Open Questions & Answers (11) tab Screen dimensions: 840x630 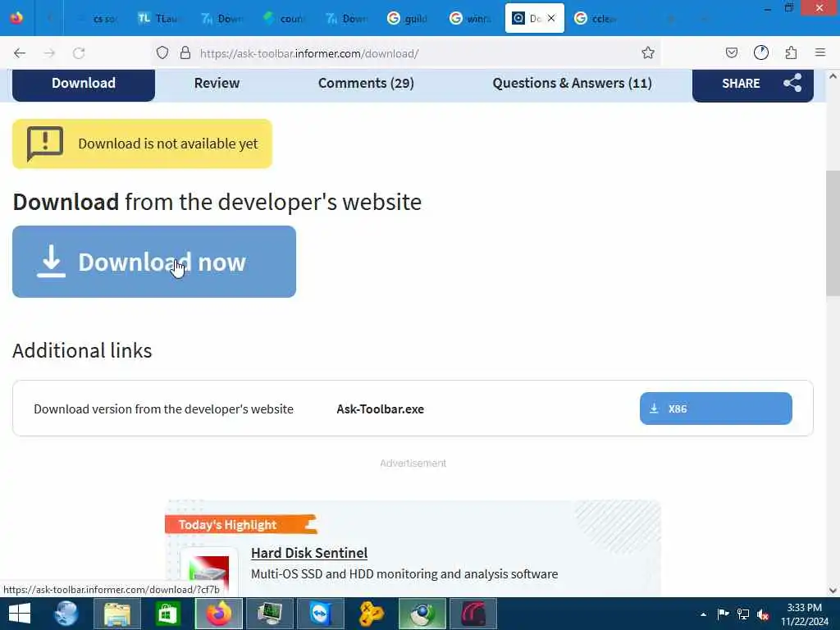point(572,83)
